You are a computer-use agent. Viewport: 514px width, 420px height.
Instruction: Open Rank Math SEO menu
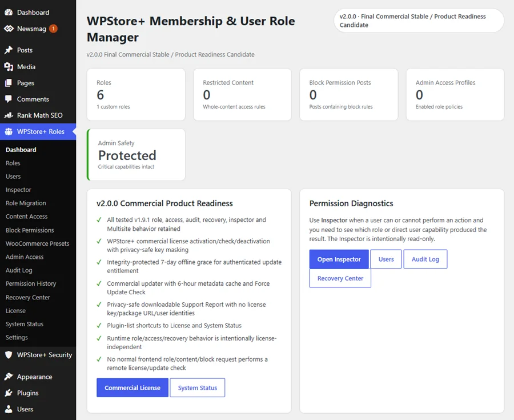(x=38, y=115)
